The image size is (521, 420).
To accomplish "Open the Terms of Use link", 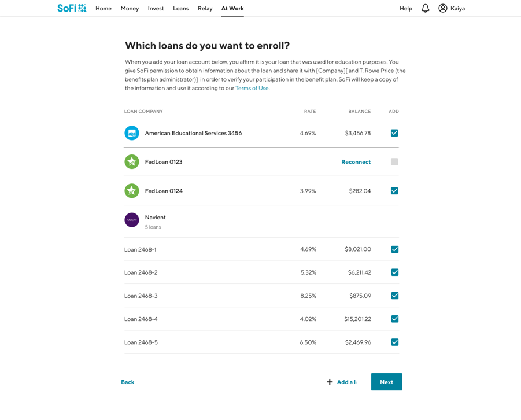I will [252, 89].
